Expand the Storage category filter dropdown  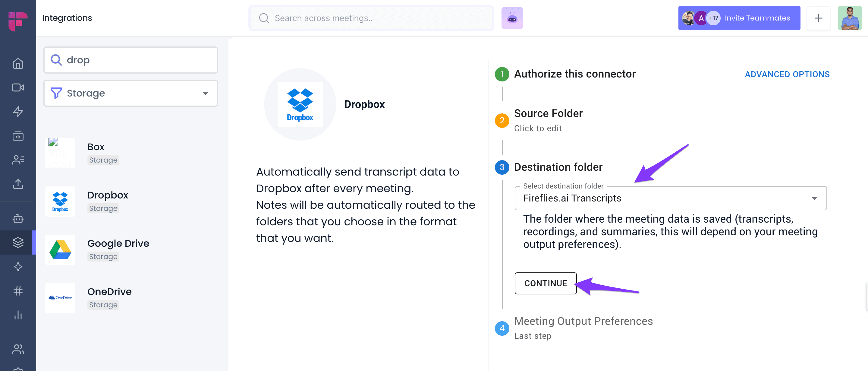131,93
